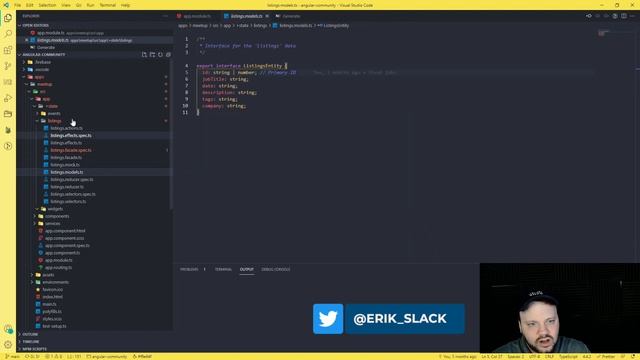
Task: Click the Split Editor icon in editor toolbar
Action: pyautogui.click(x=624, y=16)
